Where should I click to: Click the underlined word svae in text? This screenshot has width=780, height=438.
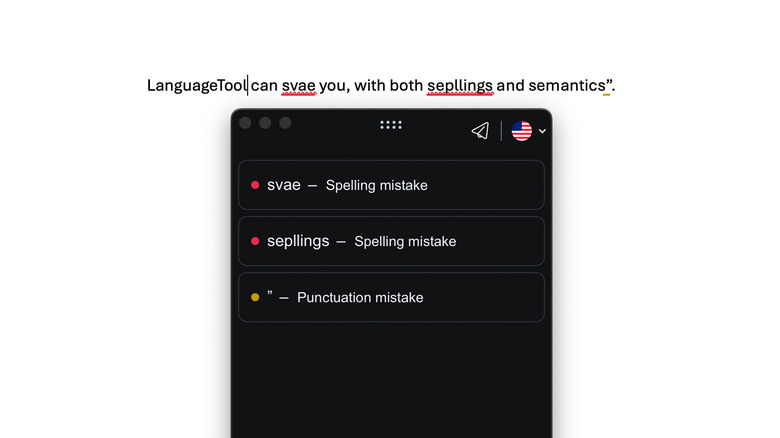pyautogui.click(x=298, y=86)
